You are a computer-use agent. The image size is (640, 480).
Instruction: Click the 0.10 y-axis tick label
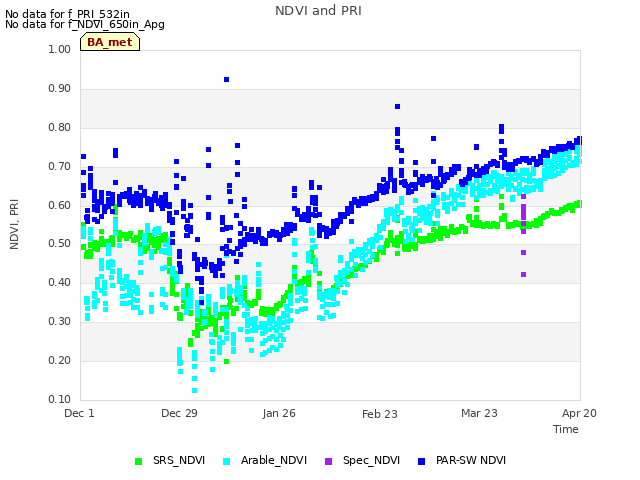coord(60,399)
